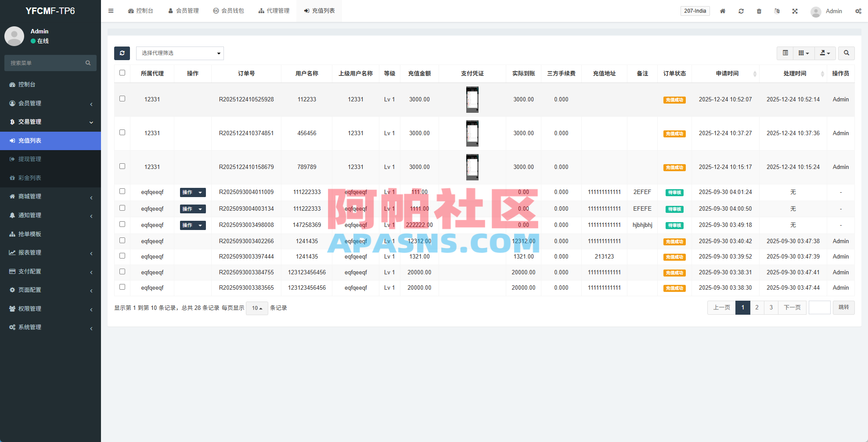Open the columns grid dropdown
The image size is (868, 442).
(x=804, y=53)
